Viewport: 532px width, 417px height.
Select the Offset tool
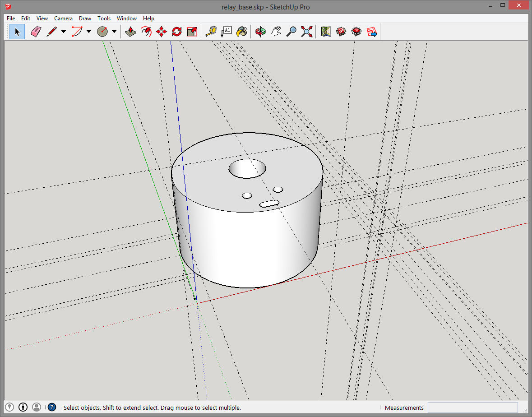[x=146, y=32]
